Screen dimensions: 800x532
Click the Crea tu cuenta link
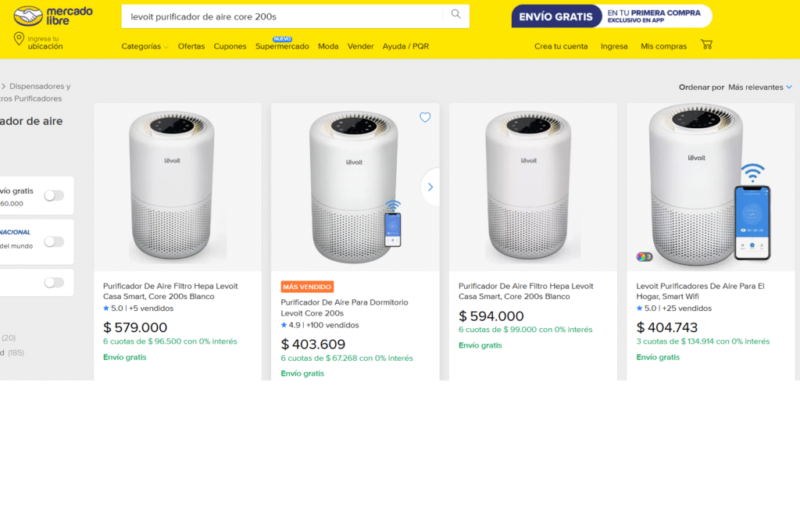click(561, 46)
